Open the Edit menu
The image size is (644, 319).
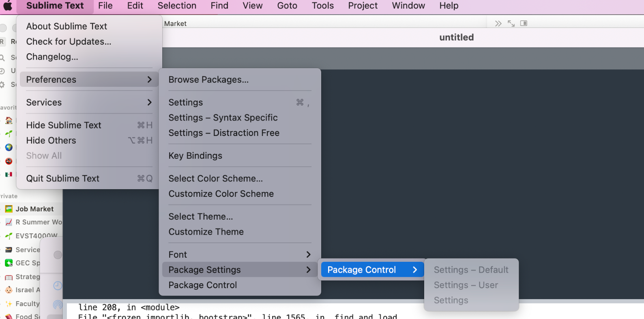click(x=135, y=6)
